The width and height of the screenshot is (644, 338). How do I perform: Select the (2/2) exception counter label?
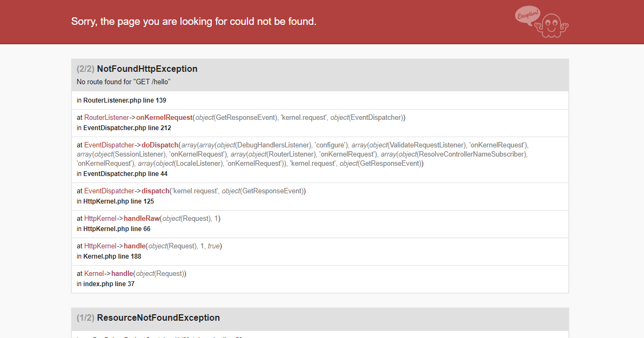[85, 69]
